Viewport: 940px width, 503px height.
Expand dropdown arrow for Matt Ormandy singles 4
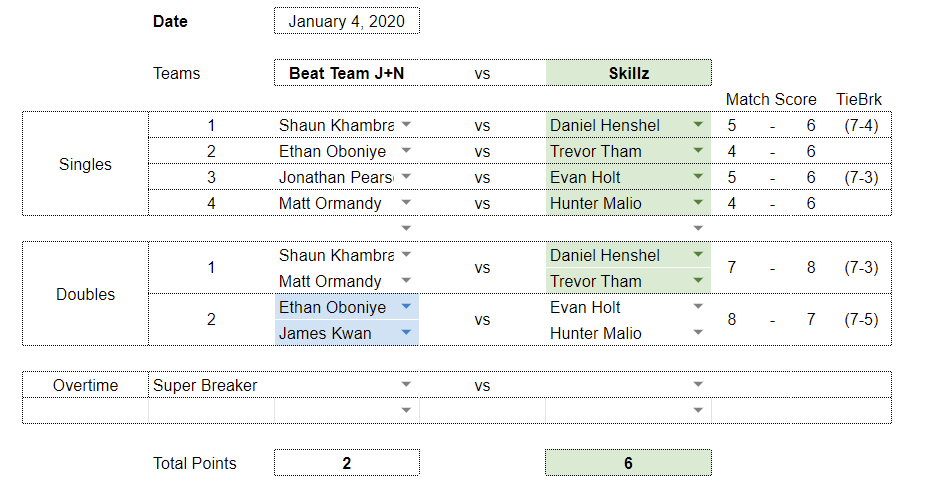click(406, 203)
